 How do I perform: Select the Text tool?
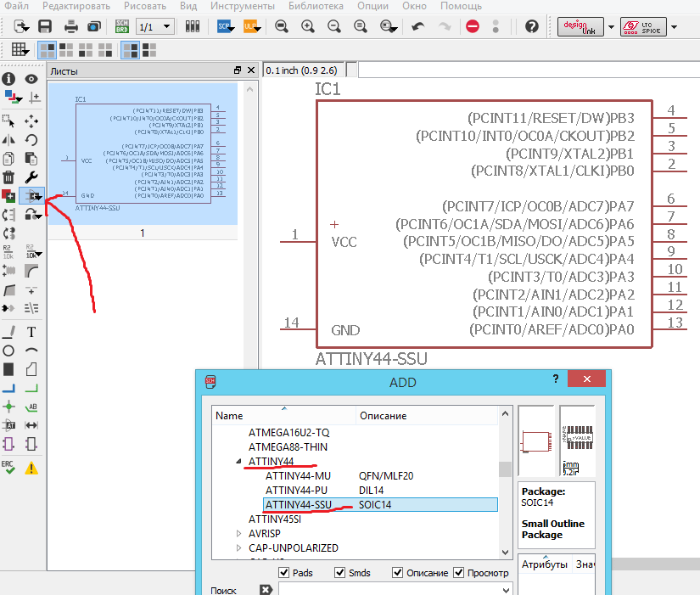[31, 332]
